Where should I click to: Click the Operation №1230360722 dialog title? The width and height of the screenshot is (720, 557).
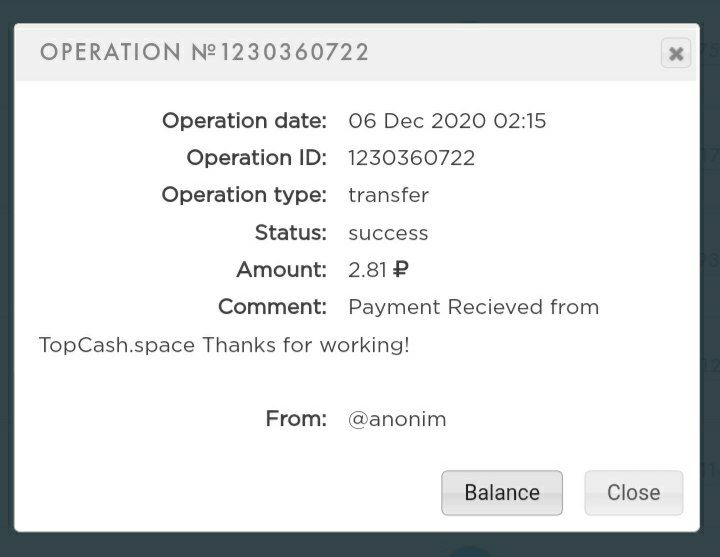pyautogui.click(x=205, y=52)
